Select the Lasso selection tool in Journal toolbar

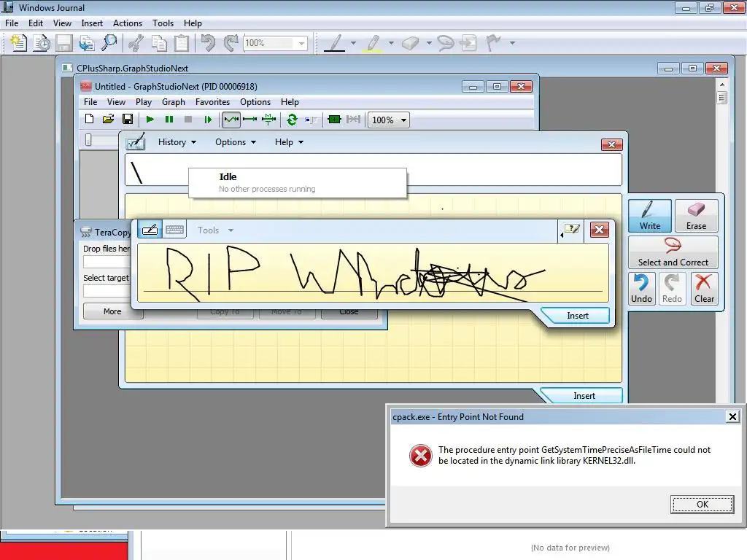(446, 43)
